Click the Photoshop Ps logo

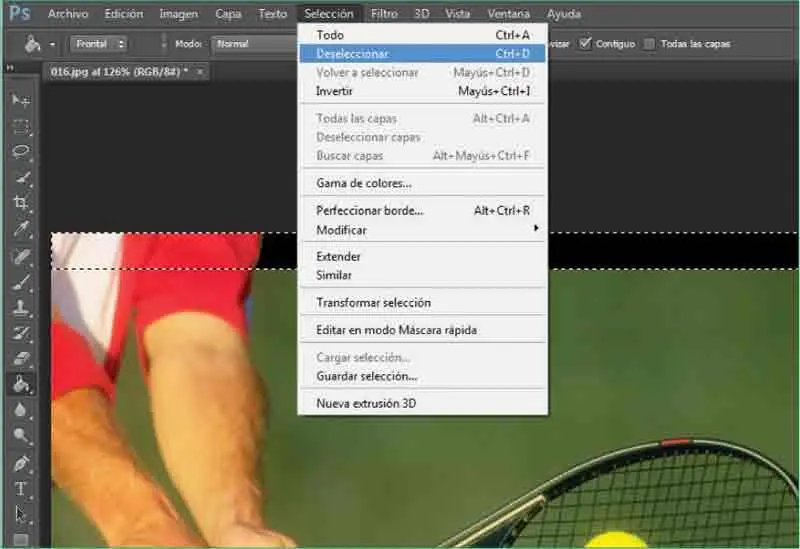19,13
